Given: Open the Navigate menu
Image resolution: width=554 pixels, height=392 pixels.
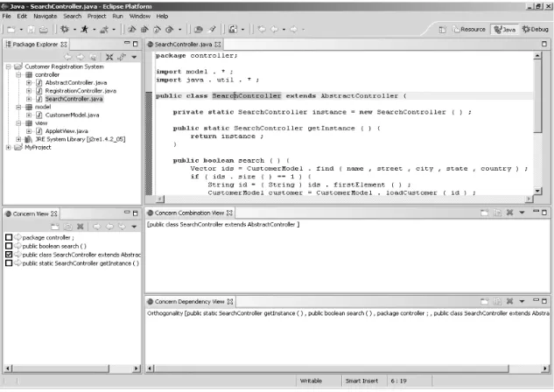Looking at the screenshot, I should pyautogui.click(x=46, y=17).
